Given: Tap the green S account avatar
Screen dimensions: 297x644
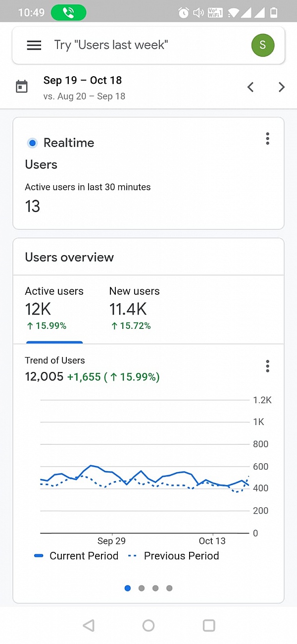Looking at the screenshot, I should (262, 46).
